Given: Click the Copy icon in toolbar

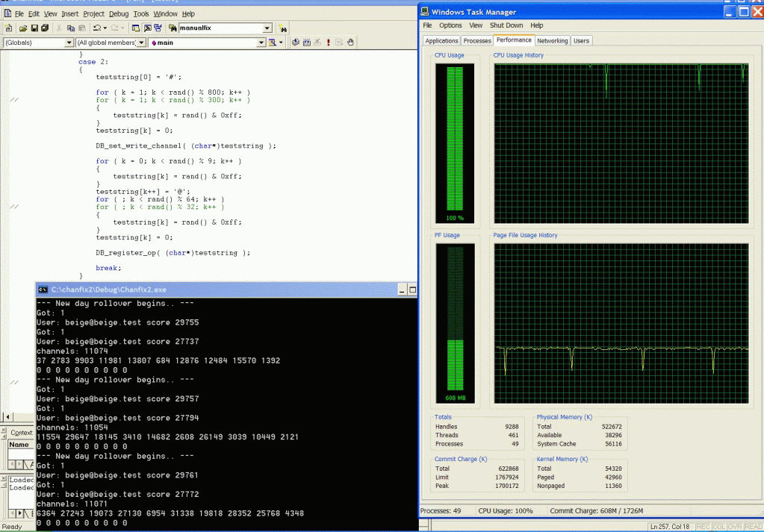Looking at the screenshot, I should pyautogui.click(x=71, y=28).
